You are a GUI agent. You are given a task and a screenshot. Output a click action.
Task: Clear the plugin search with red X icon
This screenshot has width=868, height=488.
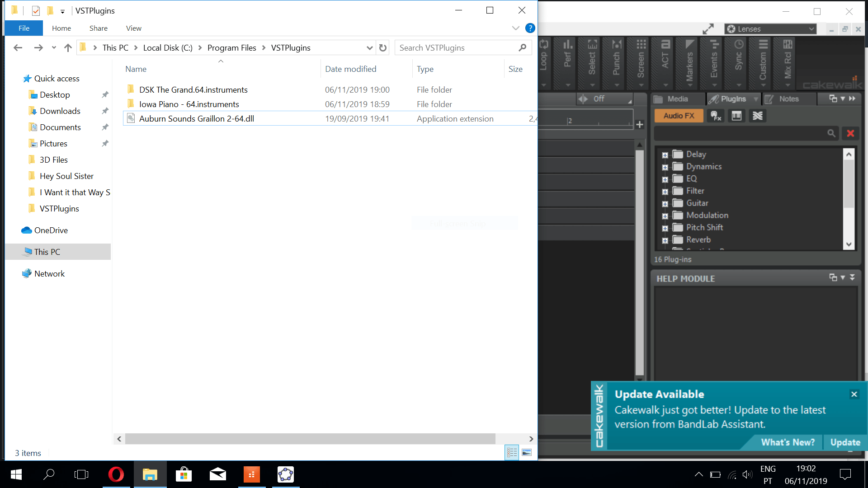[x=850, y=133]
